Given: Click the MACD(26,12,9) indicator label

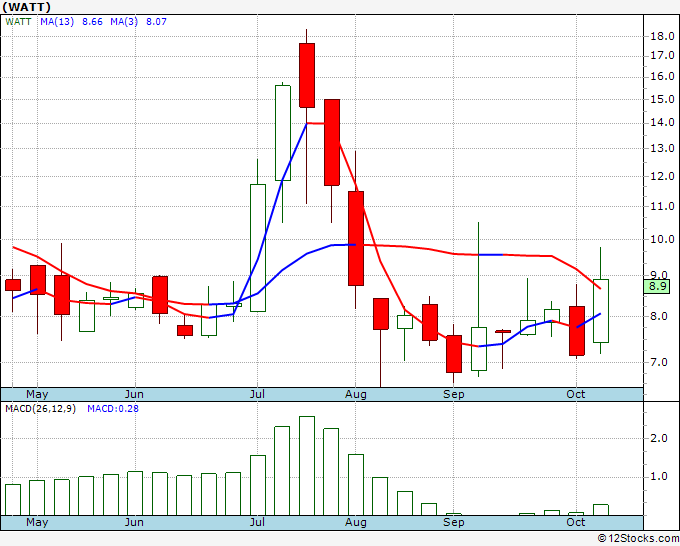Looking at the screenshot, I should pyautogui.click(x=42, y=409).
